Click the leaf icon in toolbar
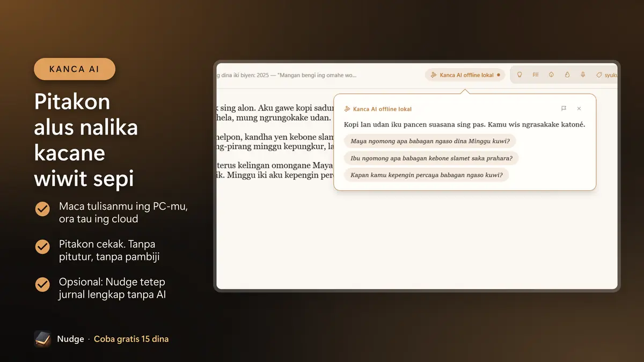Image resolution: width=644 pixels, height=362 pixels. click(551, 75)
